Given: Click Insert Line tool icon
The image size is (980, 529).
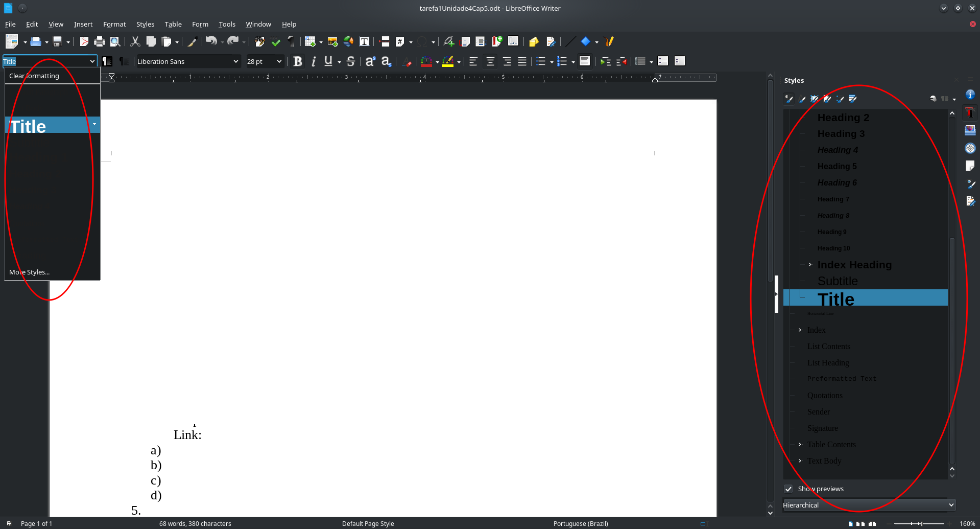Looking at the screenshot, I should tap(570, 41).
